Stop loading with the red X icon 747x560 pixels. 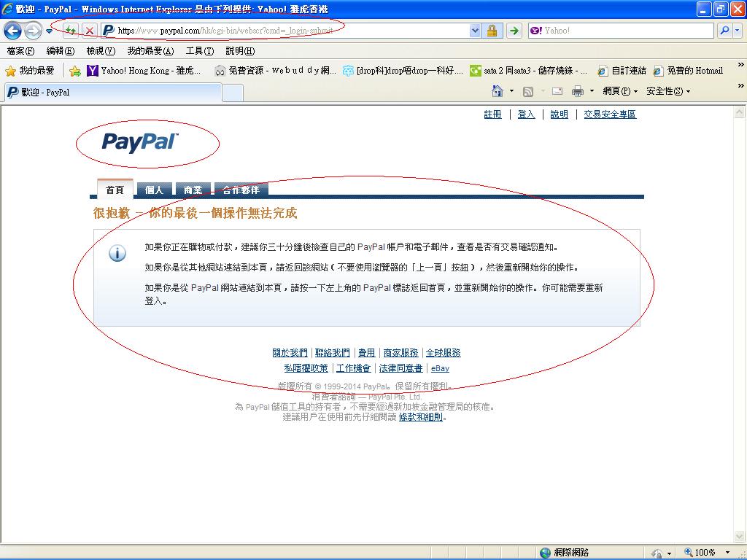(89, 31)
